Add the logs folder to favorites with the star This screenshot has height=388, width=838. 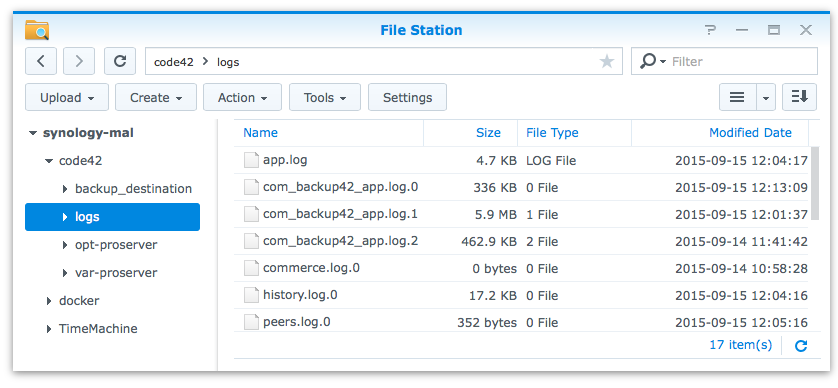coord(607,61)
